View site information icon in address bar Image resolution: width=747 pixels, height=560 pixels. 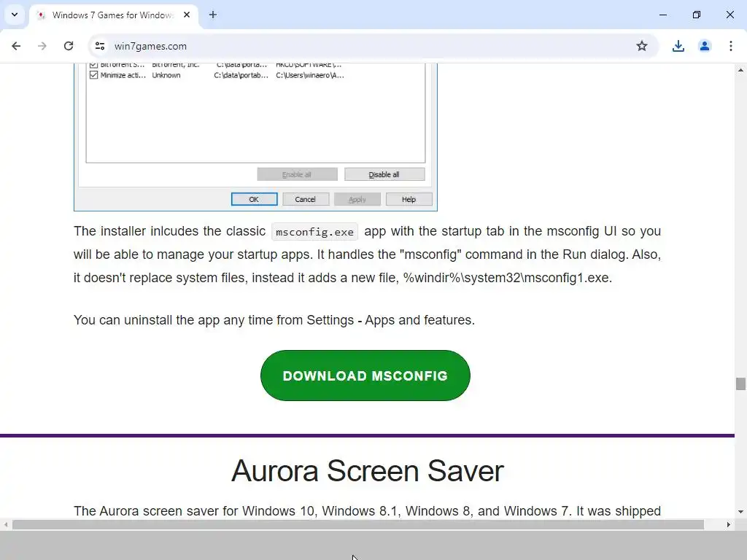point(99,46)
